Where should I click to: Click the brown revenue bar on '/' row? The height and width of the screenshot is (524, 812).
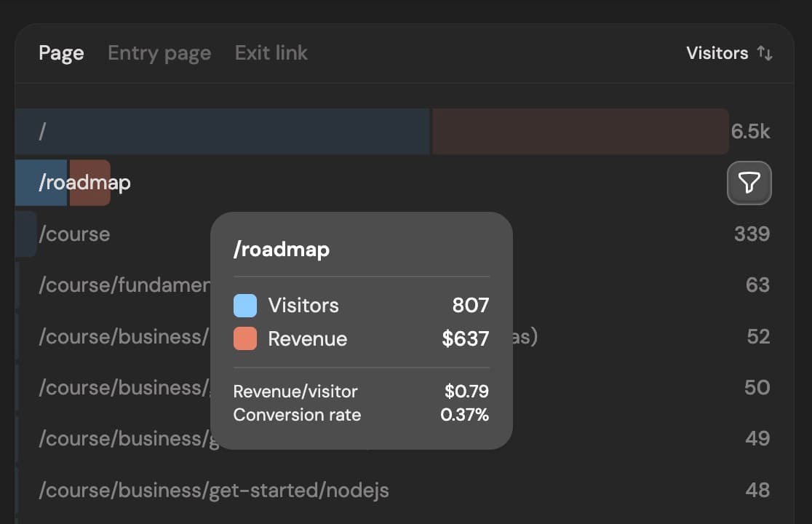[581, 132]
